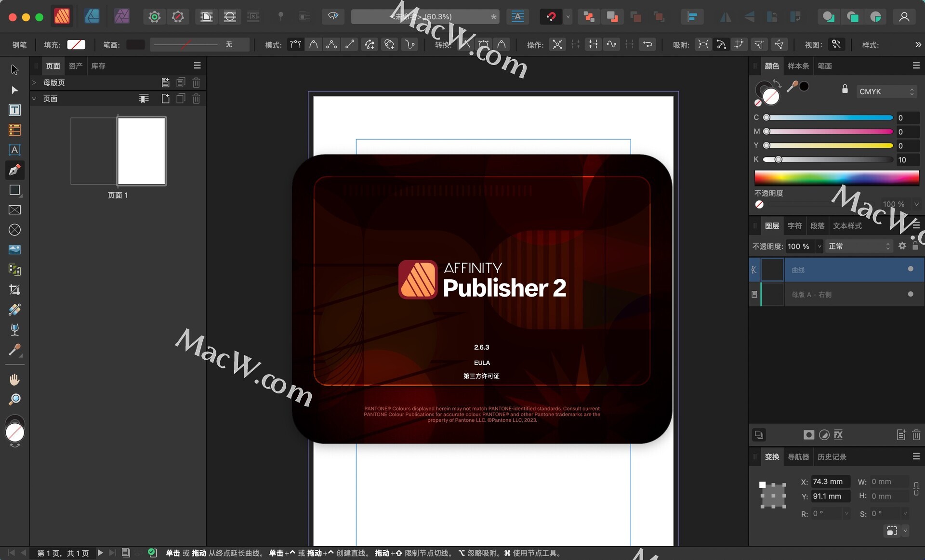
Task: Switch to the 样本条 tab
Action: point(798,66)
